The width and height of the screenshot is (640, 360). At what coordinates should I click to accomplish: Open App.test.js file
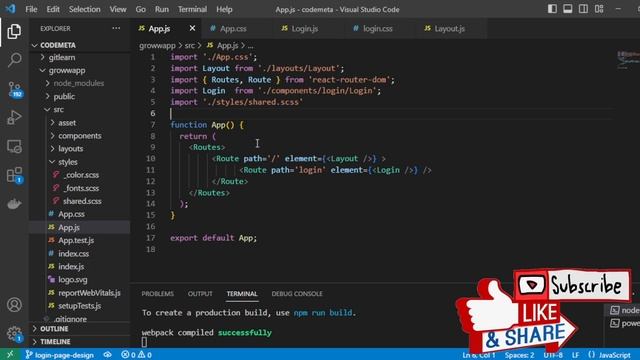click(x=80, y=240)
